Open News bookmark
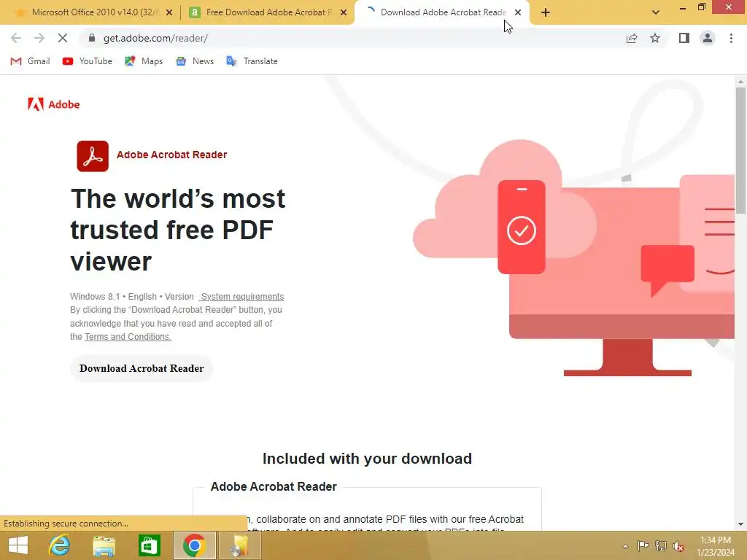The height and width of the screenshot is (560, 747). coord(195,61)
